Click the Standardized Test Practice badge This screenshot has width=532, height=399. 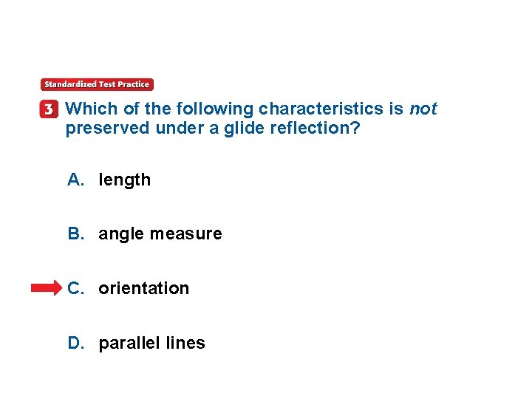coord(97,84)
